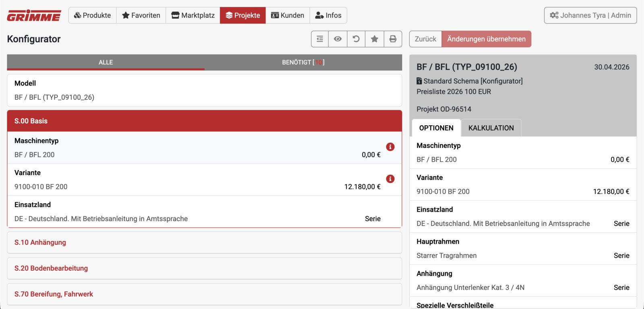This screenshot has width=644, height=309.
Task: Expand the S.20 Bodenbearbeitung section
Action: 204,268
